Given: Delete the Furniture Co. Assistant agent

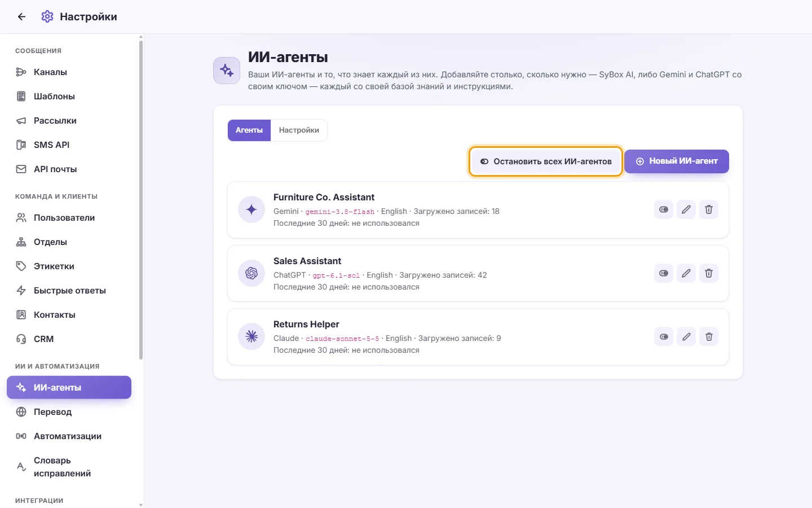Looking at the screenshot, I should [709, 209].
